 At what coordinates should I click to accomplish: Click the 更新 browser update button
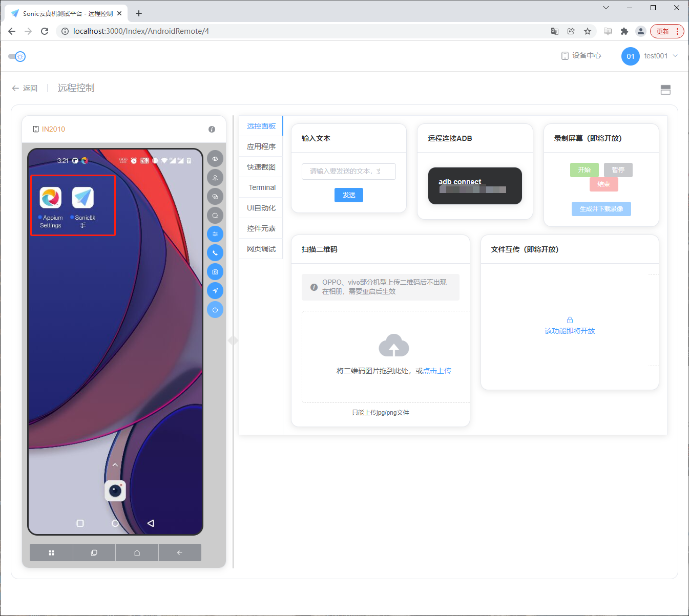[x=667, y=31]
